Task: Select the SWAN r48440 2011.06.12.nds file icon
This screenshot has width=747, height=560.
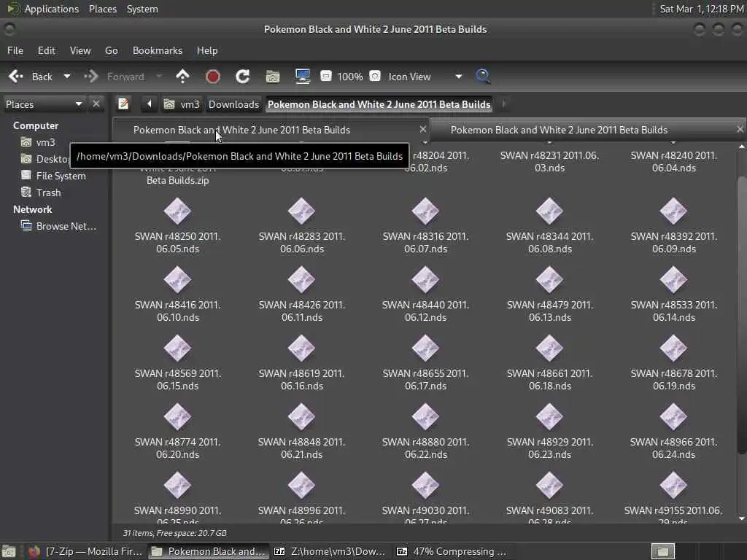Action: click(x=425, y=279)
